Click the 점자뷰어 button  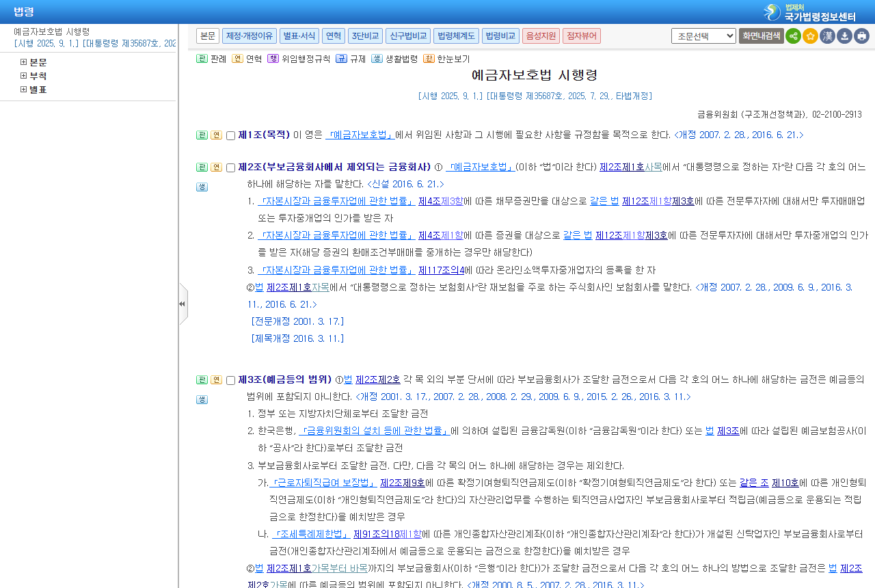tap(582, 36)
